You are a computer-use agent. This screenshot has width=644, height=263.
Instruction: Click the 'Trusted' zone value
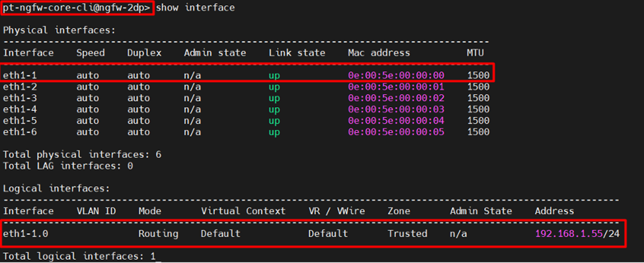[x=407, y=234]
